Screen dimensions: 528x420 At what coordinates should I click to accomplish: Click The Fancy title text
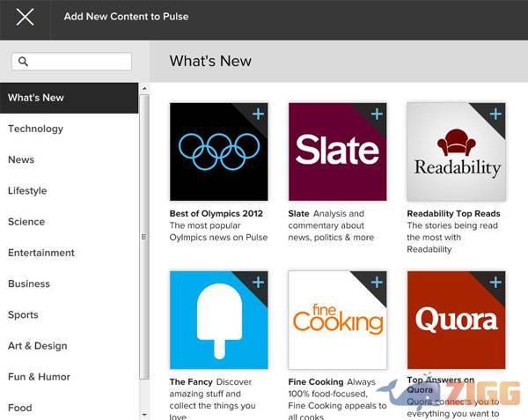(x=191, y=381)
